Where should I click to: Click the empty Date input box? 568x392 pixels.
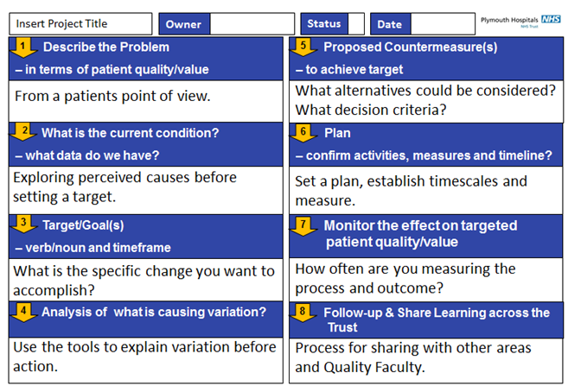(443, 24)
